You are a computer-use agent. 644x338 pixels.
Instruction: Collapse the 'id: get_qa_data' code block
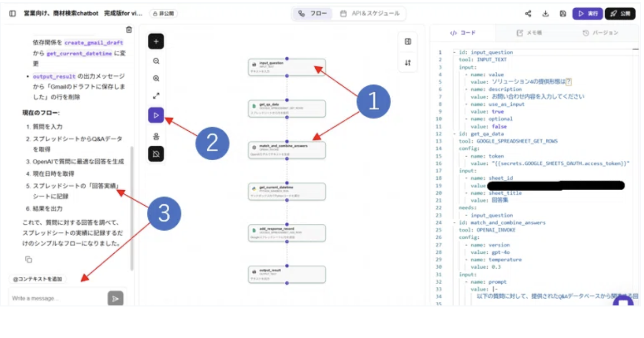(x=454, y=133)
